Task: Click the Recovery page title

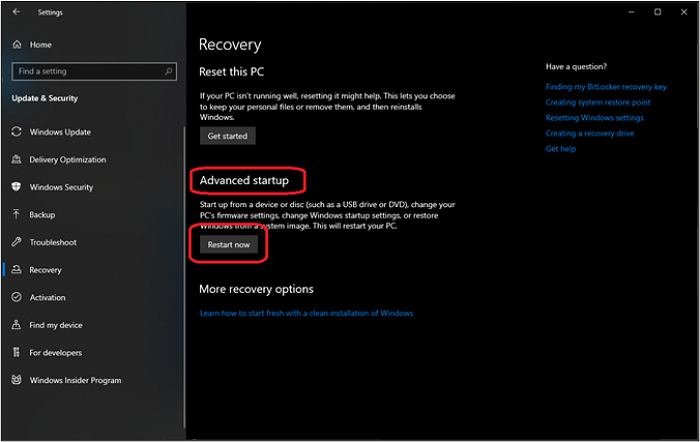Action: coord(230,45)
